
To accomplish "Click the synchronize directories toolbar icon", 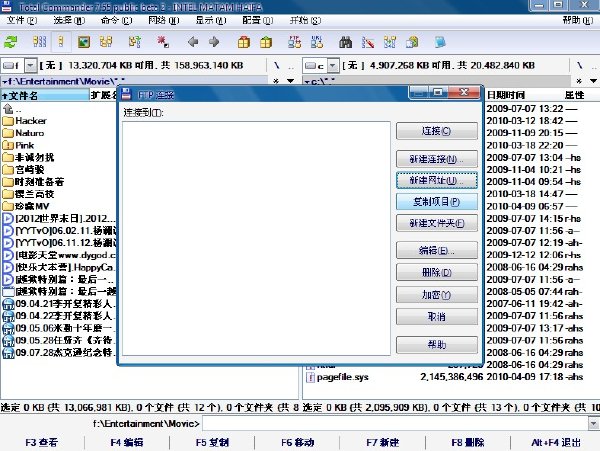I will pyautogui.click(x=390, y=42).
